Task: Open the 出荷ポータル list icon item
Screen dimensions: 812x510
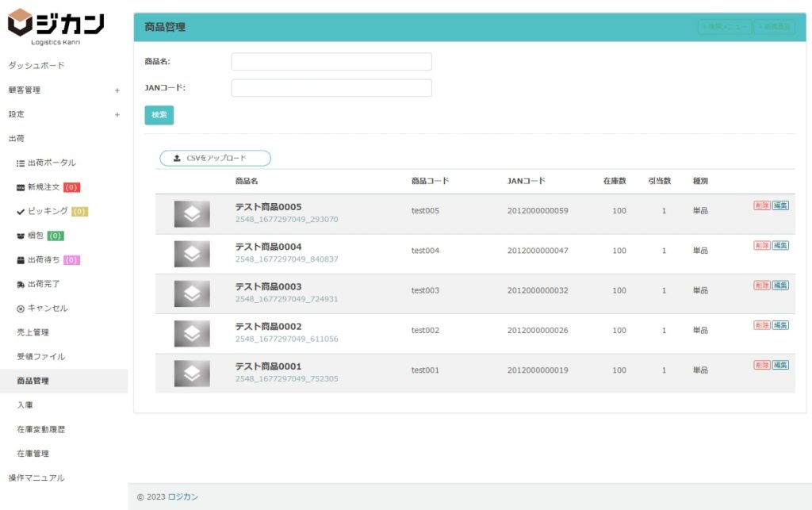Action: click(x=21, y=163)
